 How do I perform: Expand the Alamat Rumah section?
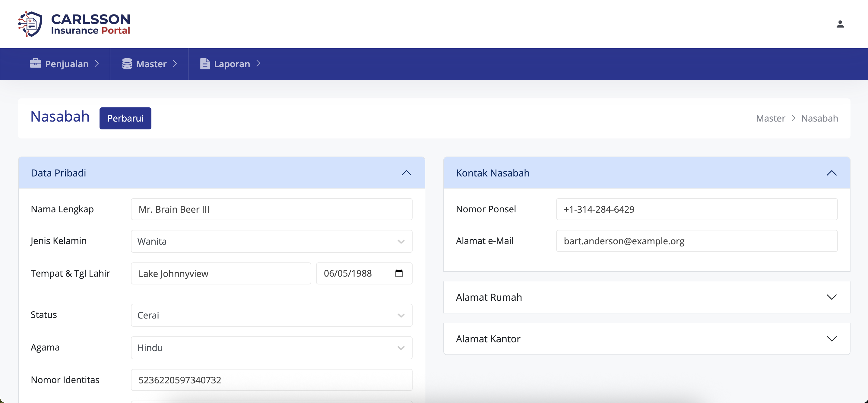click(x=647, y=297)
